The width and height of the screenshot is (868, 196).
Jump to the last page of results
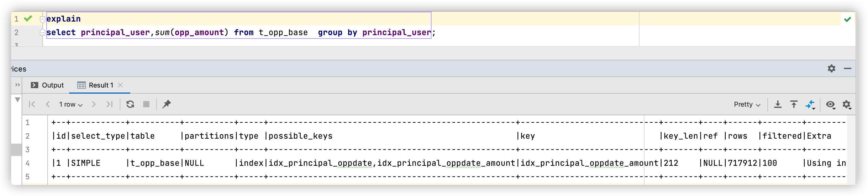tap(110, 104)
